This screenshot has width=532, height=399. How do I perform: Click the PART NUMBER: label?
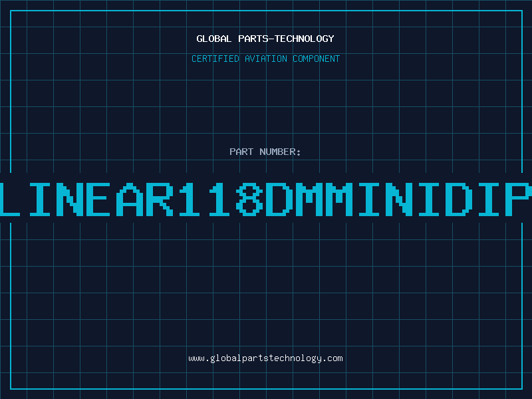(x=265, y=152)
